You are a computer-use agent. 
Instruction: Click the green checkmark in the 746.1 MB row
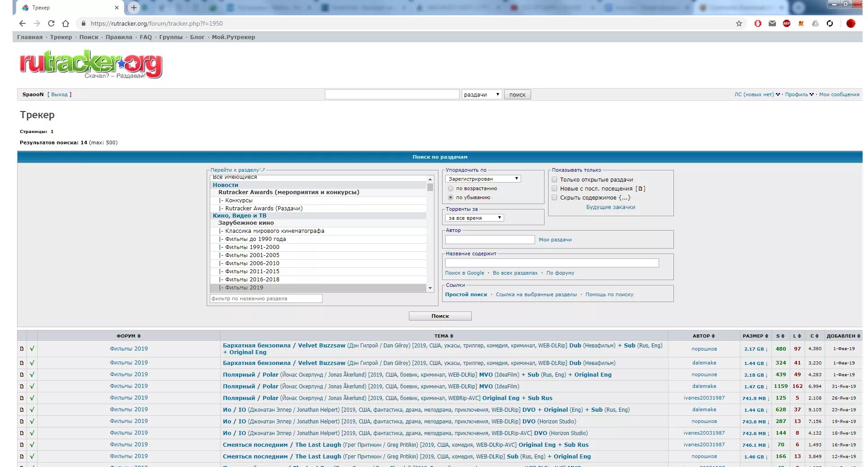32,445
